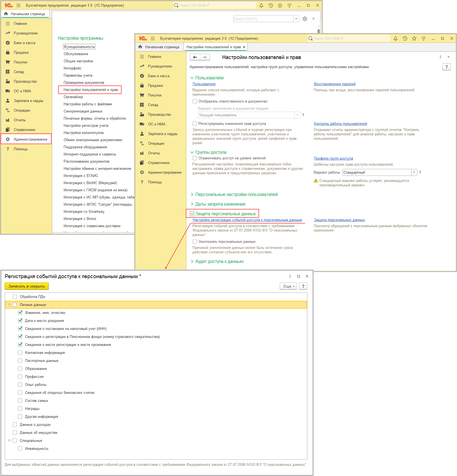Image resolution: width=457 pixels, height=476 pixels.
Task: Open the Вариант работы dropdown
Action: coord(414,173)
